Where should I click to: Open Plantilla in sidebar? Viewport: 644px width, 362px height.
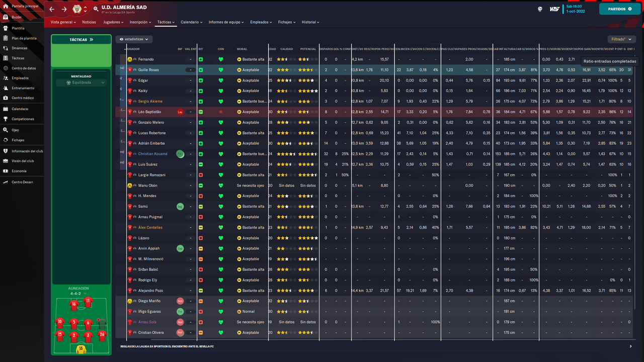18,28
